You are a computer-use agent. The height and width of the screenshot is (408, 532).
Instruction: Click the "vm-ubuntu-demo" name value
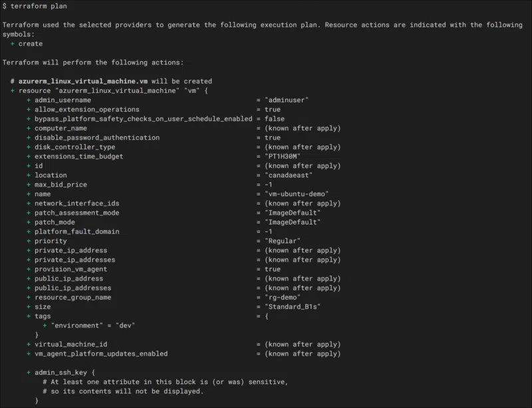[x=297, y=194]
